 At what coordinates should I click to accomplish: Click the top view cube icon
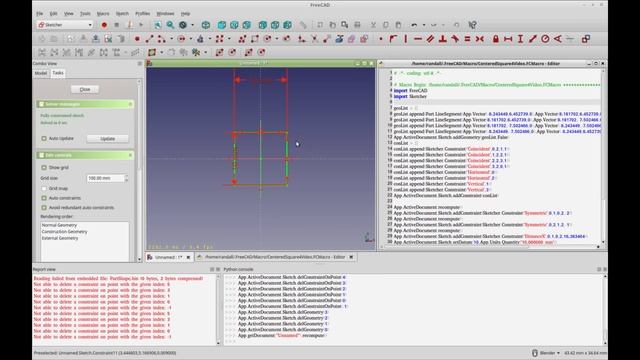(x=234, y=25)
